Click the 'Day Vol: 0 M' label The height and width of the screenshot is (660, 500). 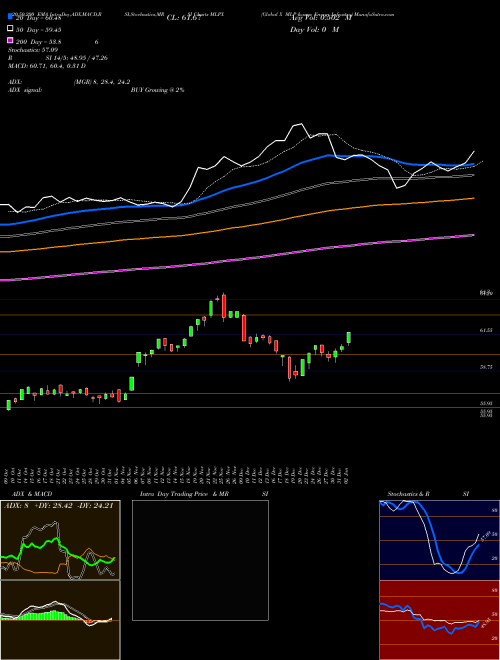point(314,30)
